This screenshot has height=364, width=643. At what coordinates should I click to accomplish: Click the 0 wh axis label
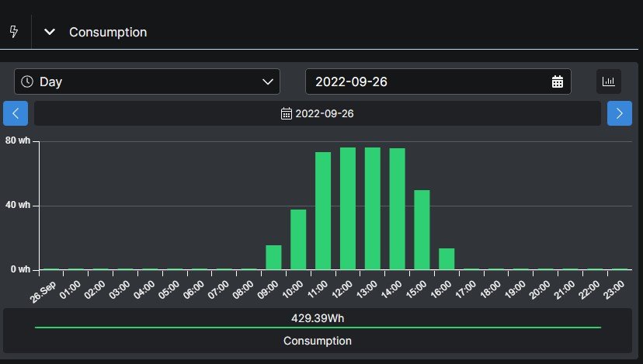(20, 269)
